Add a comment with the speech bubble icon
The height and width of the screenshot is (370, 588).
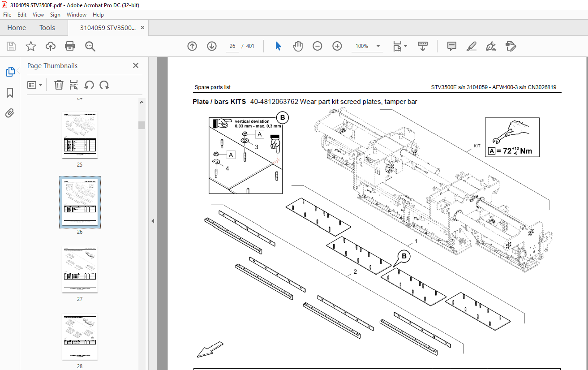(452, 46)
